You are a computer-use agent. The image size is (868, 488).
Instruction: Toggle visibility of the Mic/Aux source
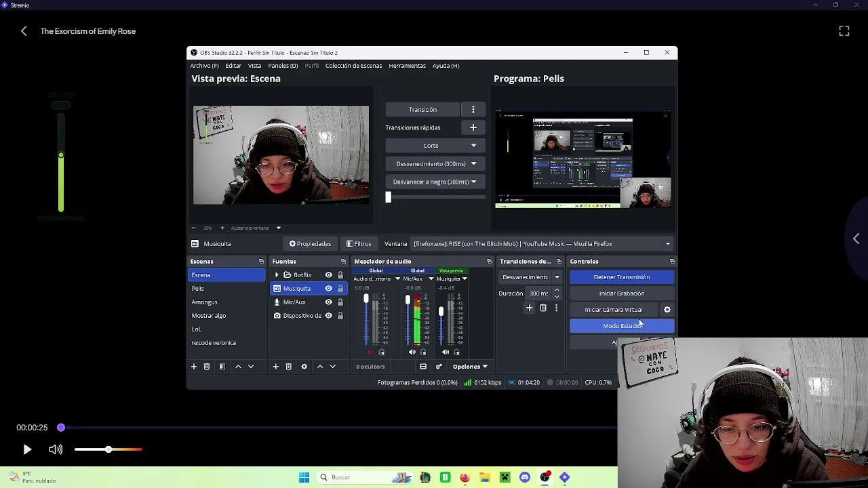pyautogui.click(x=329, y=302)
